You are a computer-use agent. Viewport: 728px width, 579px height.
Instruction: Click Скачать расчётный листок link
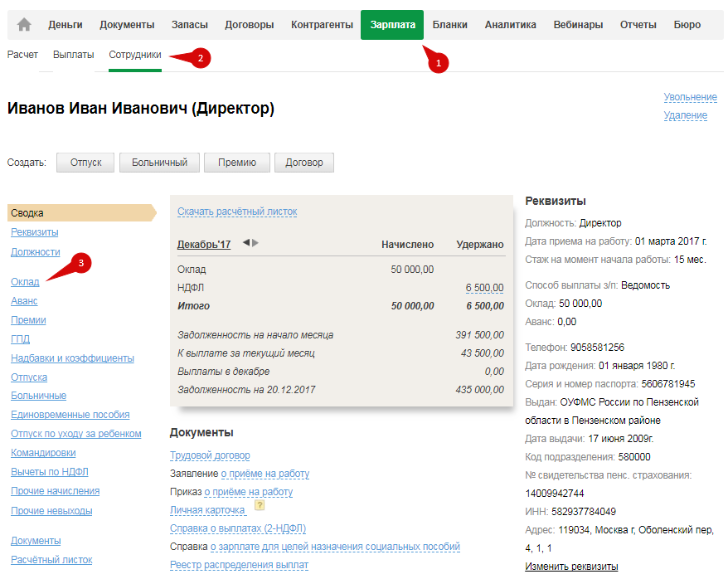[x=237, y=212]
